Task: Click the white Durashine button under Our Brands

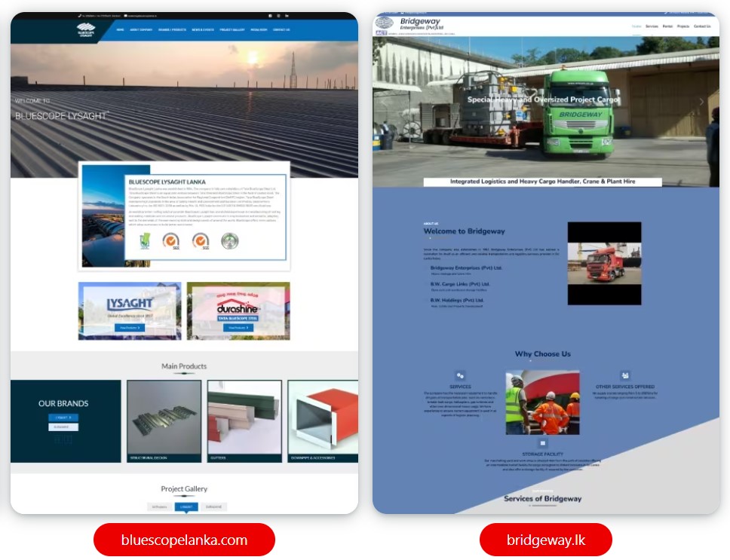Action: pos(63,427)
